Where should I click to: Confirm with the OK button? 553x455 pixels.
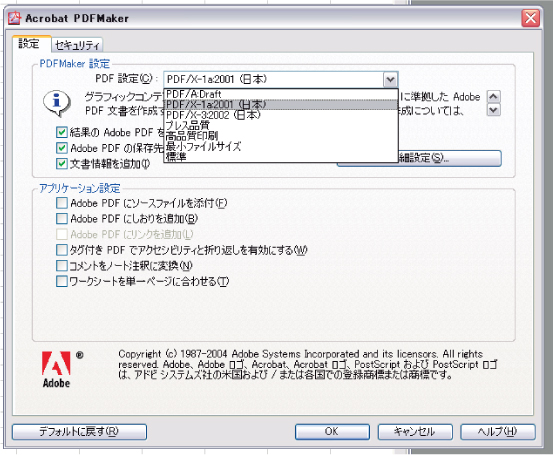click(x=332, y=431)
